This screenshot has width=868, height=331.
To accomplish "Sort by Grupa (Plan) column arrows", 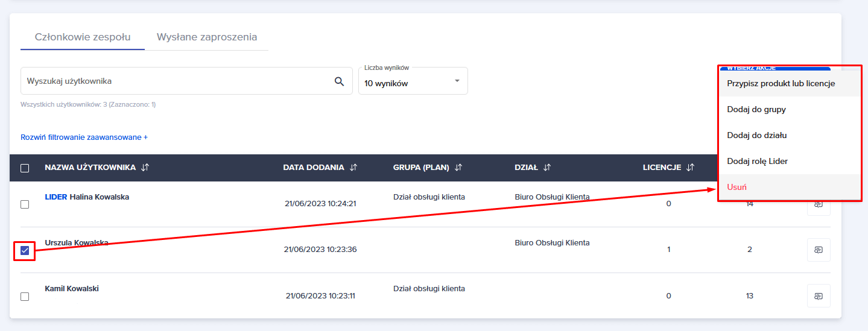I will (458, 168).
